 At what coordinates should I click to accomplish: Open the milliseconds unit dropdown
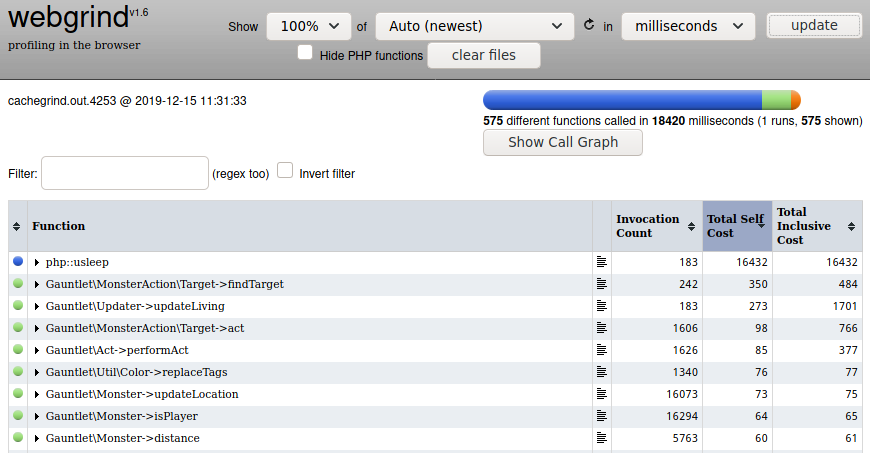[687, 26]
